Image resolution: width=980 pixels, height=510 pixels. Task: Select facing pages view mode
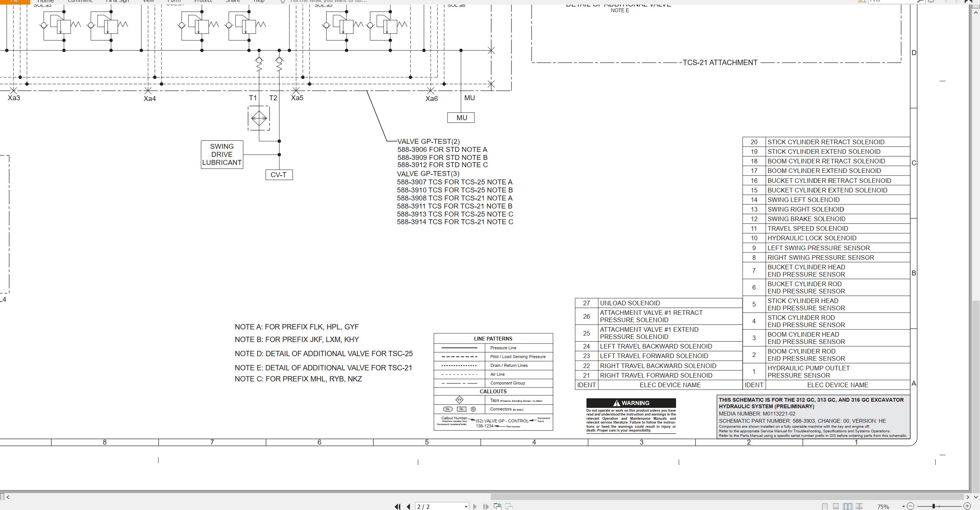pos(848,507)
